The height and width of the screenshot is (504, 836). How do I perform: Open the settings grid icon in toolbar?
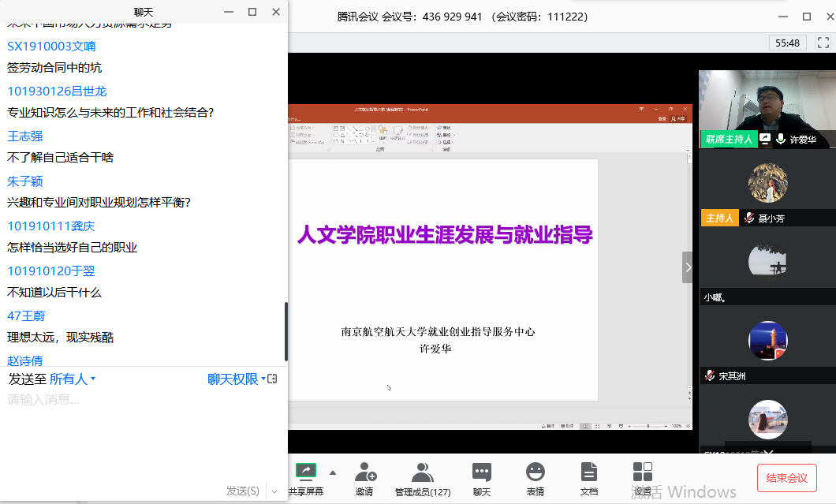click(x=643, y=472)
